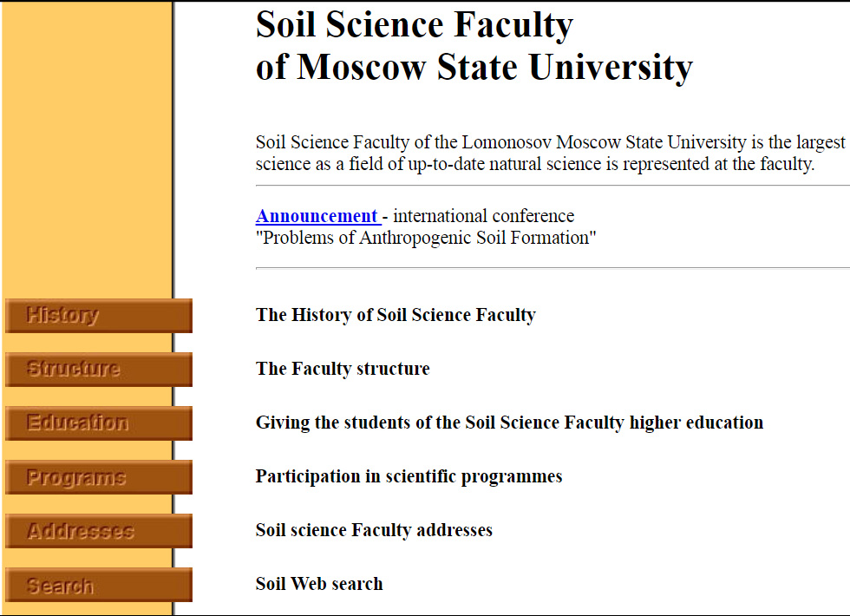Click the Programs sidebar button
850x616 pixels.
pos(99,476)
